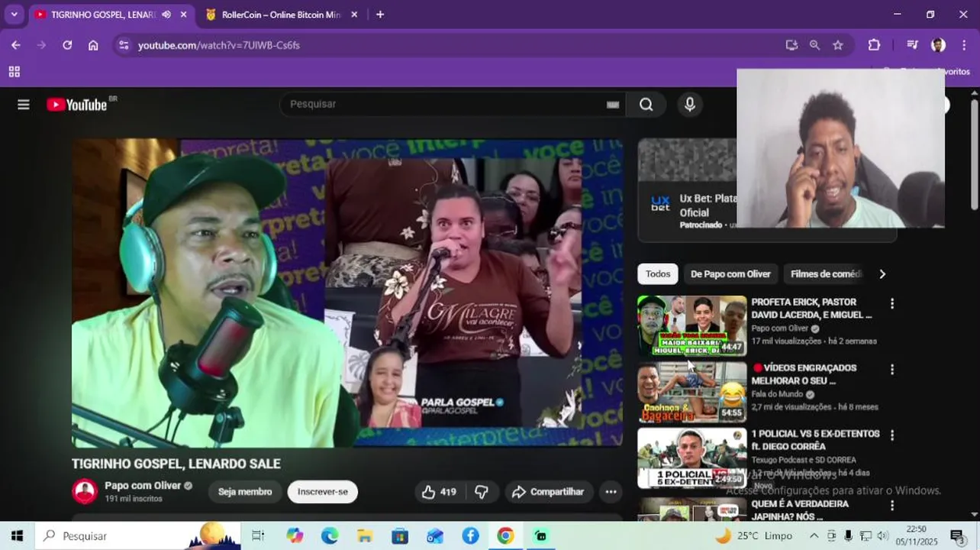The width and height of the screenshot is (980, 550).
Task: Reload the current page
Action: (67, 45)
